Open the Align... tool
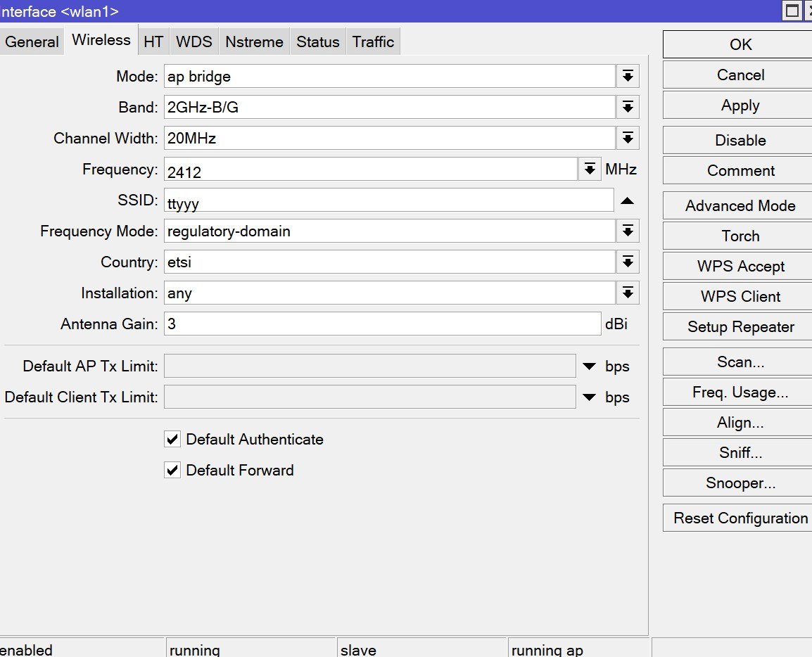The image size is (812, 657). 740,423
